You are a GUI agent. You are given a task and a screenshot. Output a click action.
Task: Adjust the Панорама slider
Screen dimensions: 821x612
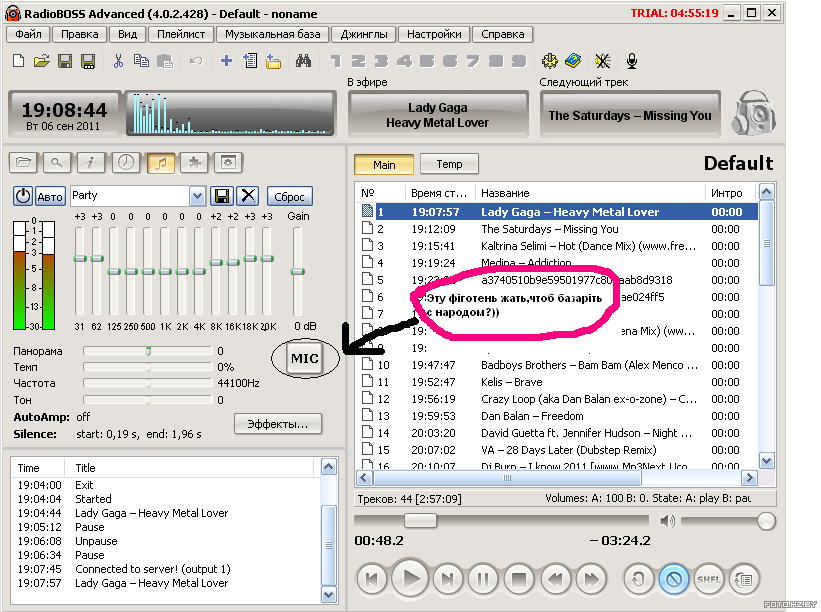pos(148,351)
